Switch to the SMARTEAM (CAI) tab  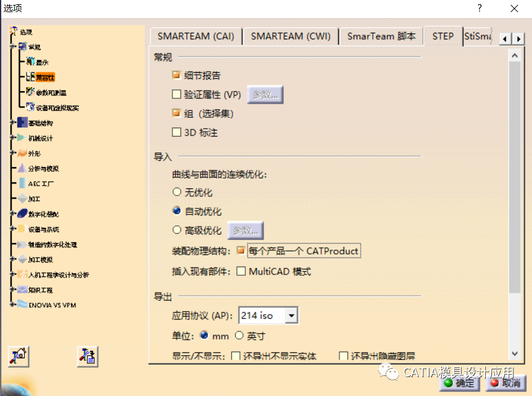tap(196, 36)
